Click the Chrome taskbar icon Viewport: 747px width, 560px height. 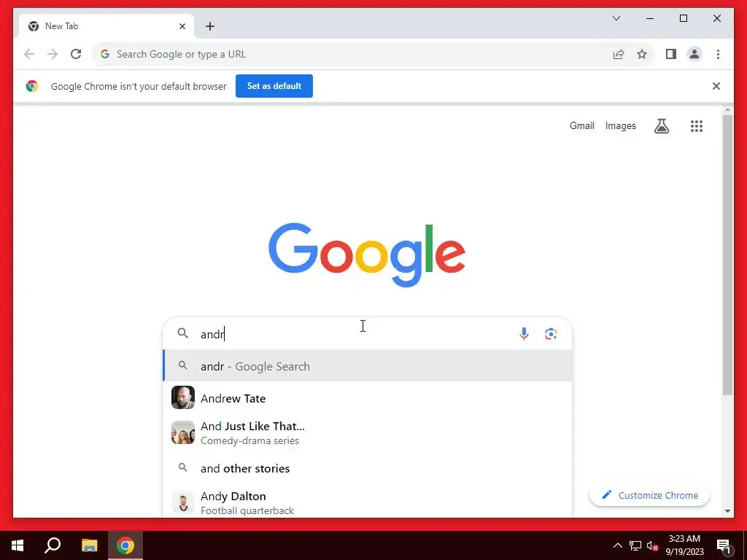(x=125, y=545)
